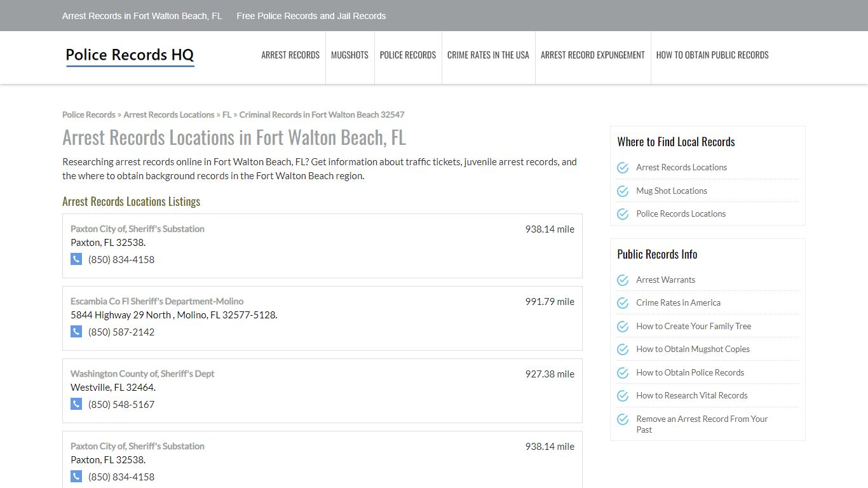This screenshot has width=868, height=488.
Task: Open sidebar link How to Obtain Police Records
Action: coord(690,372)
